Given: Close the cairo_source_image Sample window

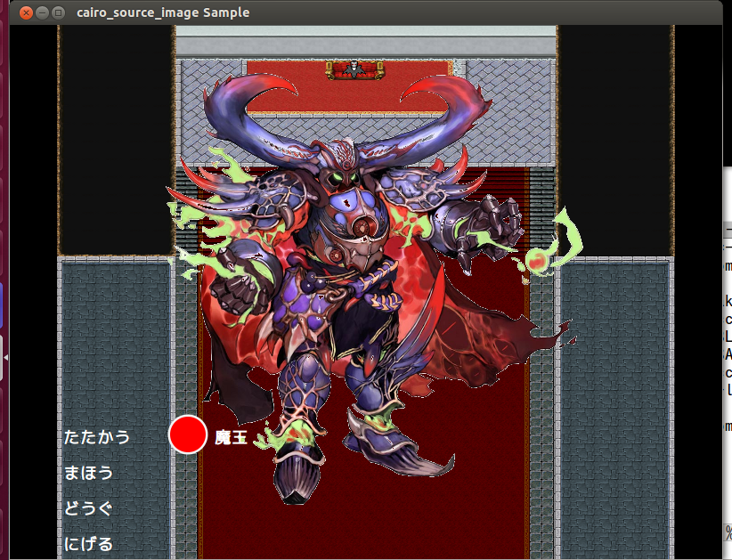Looking at the screenshot, I should [x=27, y=12].
